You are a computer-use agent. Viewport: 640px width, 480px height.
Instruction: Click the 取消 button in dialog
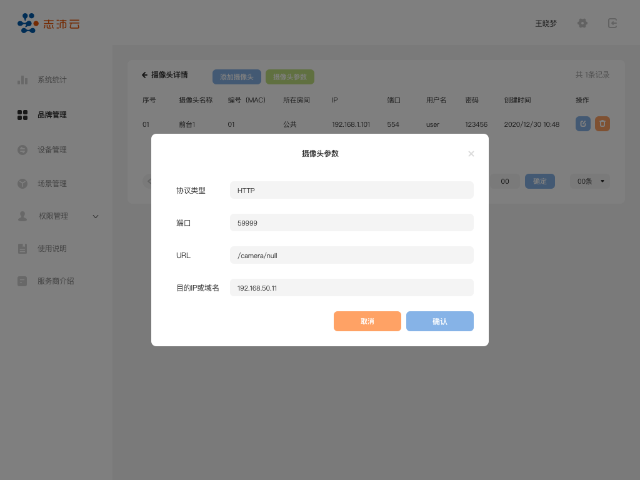[367, 321]
